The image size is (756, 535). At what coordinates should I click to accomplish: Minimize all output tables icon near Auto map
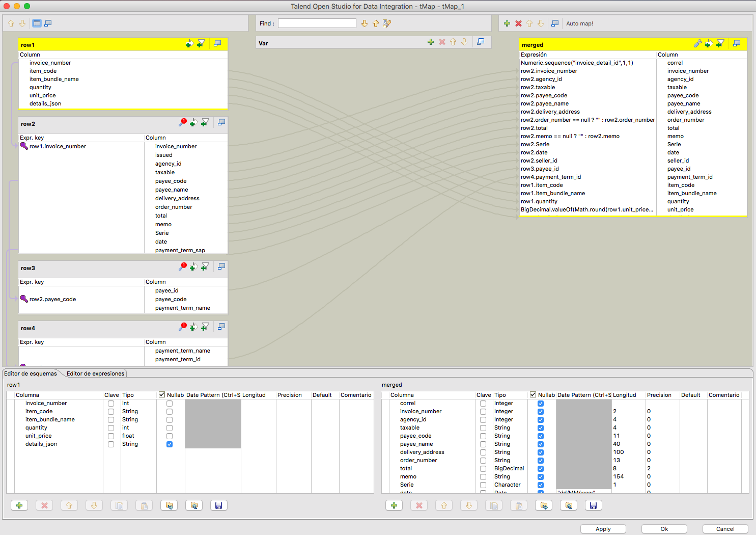555,23
